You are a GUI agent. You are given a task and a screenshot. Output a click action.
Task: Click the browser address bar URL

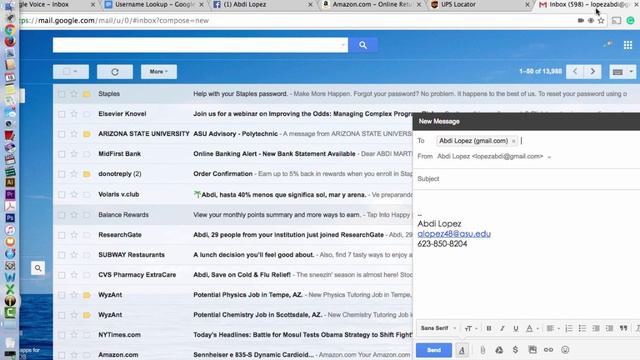click(114, 20)
